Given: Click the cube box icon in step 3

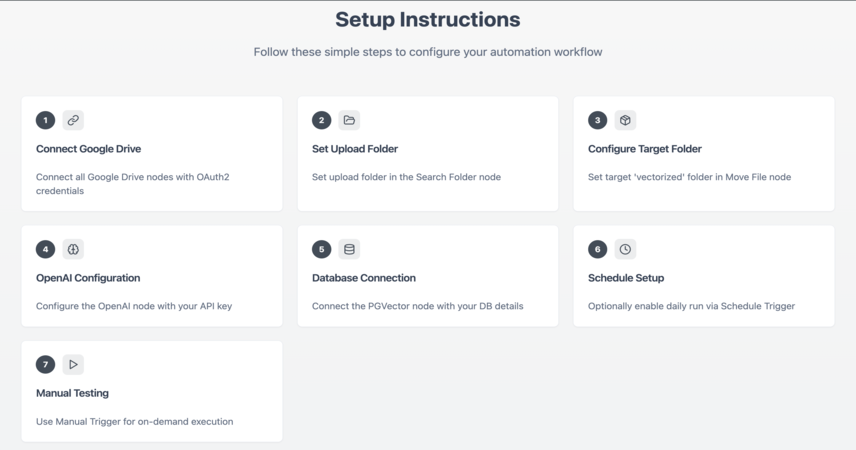Looking at the screenshot, I should 625,120.
